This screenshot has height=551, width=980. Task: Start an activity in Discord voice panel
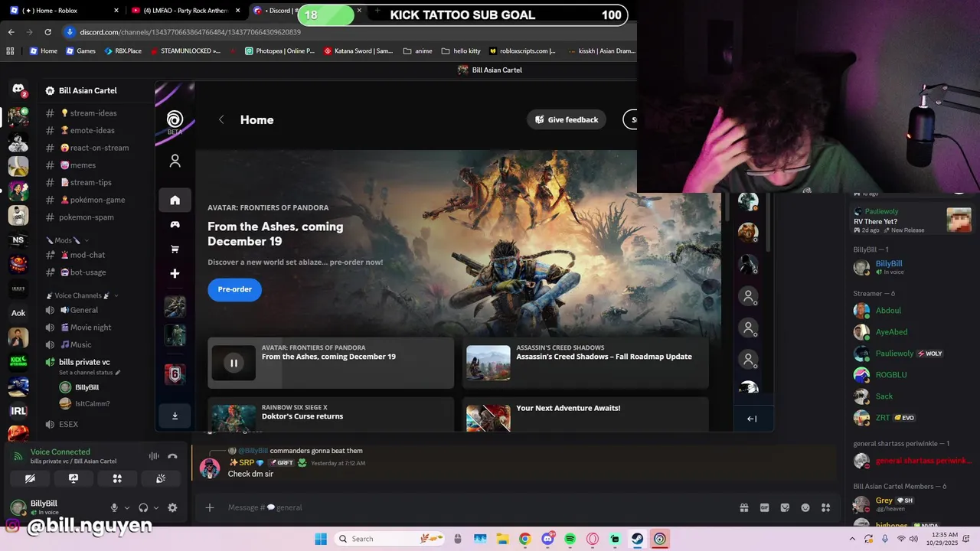(x=117, y=478)
